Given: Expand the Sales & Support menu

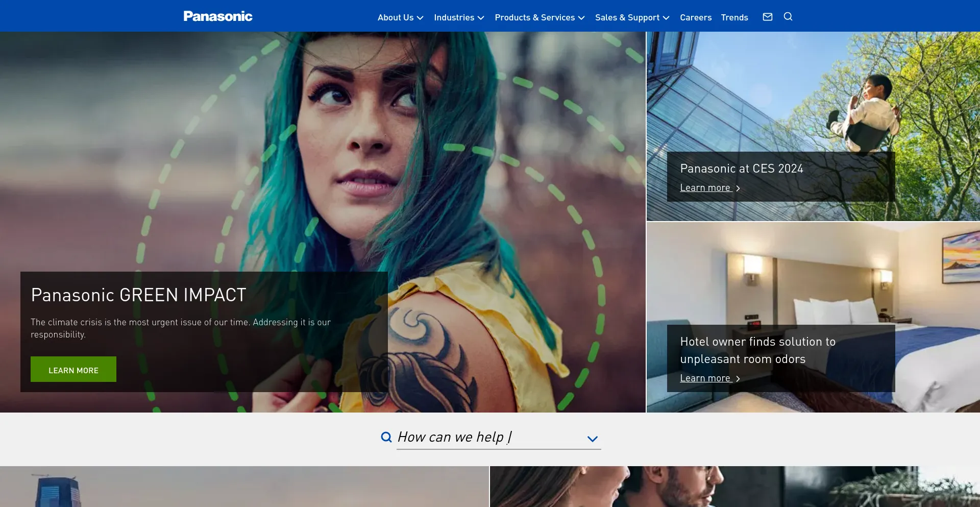Looking at the screenshot, I should (632, 17).
